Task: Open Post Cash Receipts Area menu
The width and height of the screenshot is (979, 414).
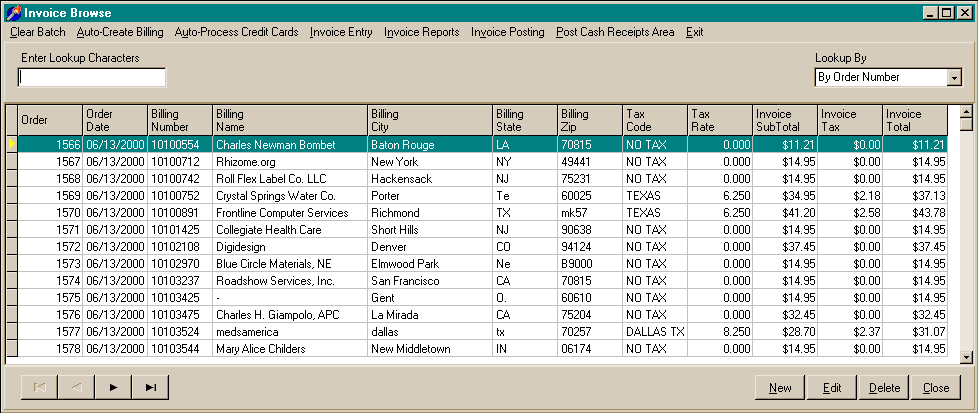Action: (615, 32)
